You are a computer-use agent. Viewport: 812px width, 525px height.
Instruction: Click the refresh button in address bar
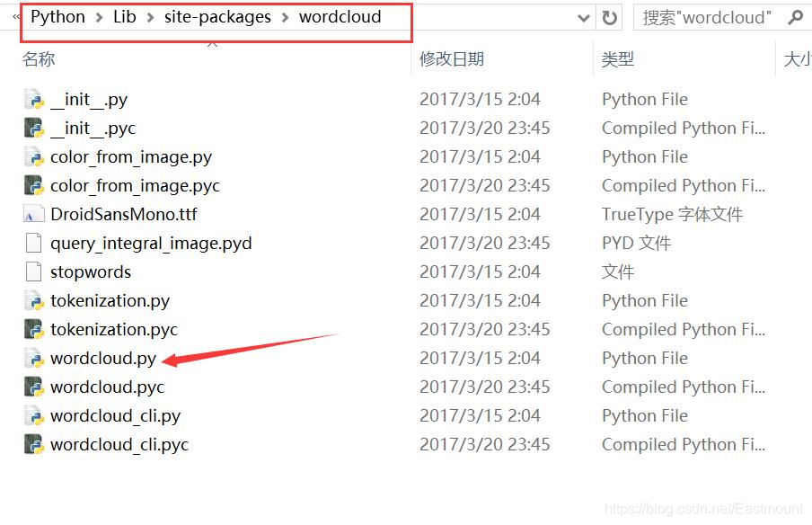pos(610,18)
